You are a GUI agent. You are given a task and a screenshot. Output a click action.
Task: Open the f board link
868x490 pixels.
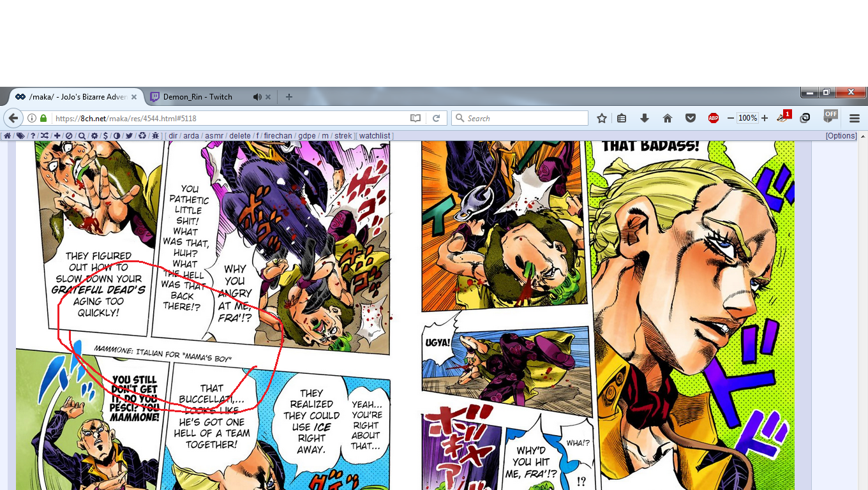(257, 136)
